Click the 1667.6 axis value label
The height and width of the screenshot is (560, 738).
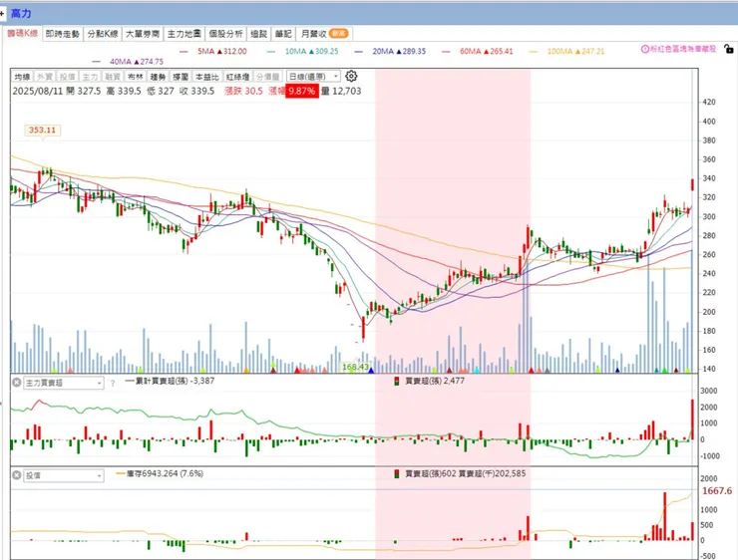(717, 491)
